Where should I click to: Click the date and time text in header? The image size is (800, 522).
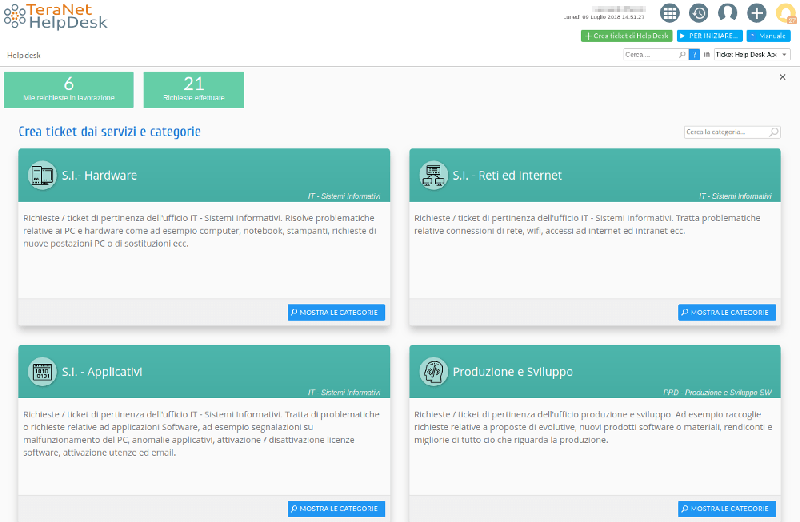click(x=604, y=17)
